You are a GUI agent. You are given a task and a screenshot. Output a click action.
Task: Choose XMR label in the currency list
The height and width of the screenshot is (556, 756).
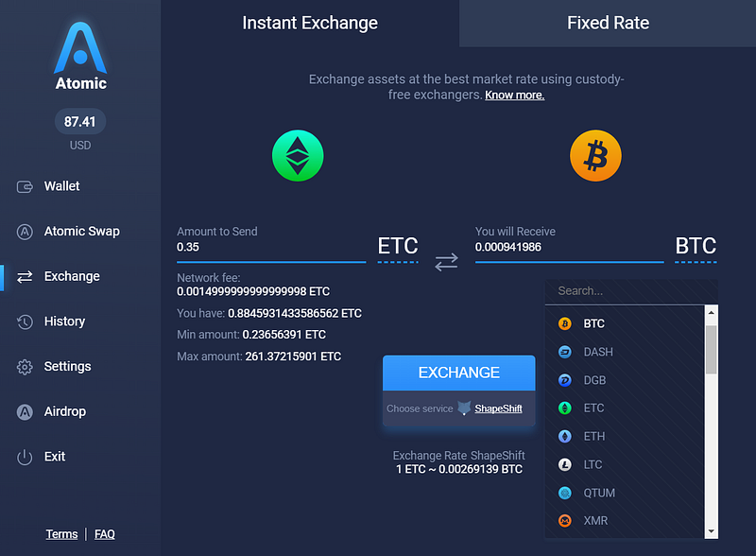(x=595, y=521)
